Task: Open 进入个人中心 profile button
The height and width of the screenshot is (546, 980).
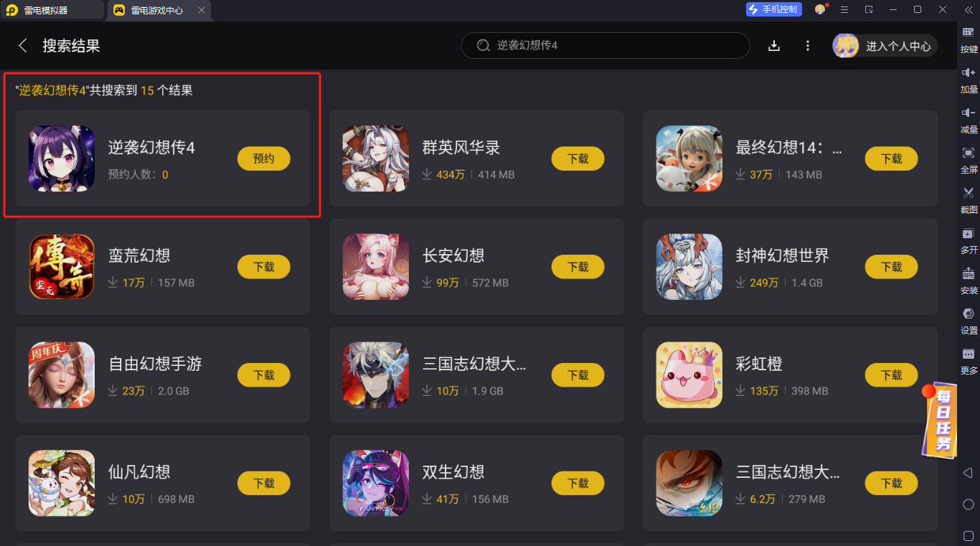Action: (x=885, y=46)
